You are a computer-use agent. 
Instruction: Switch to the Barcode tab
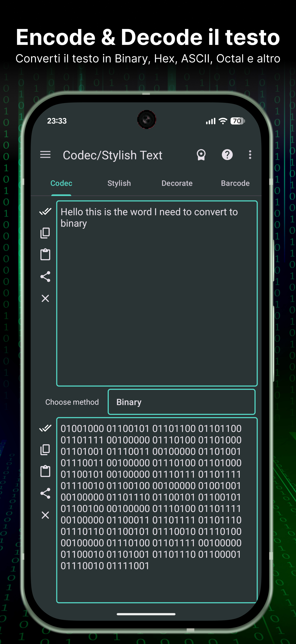point(235,183)
